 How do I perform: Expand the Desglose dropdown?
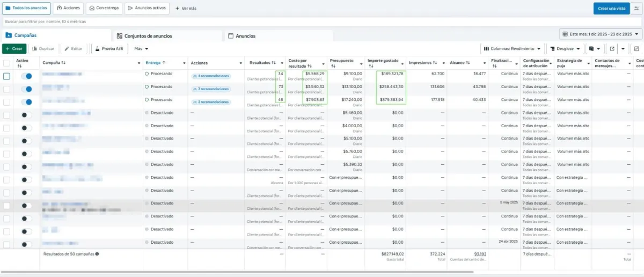[566, 48]
